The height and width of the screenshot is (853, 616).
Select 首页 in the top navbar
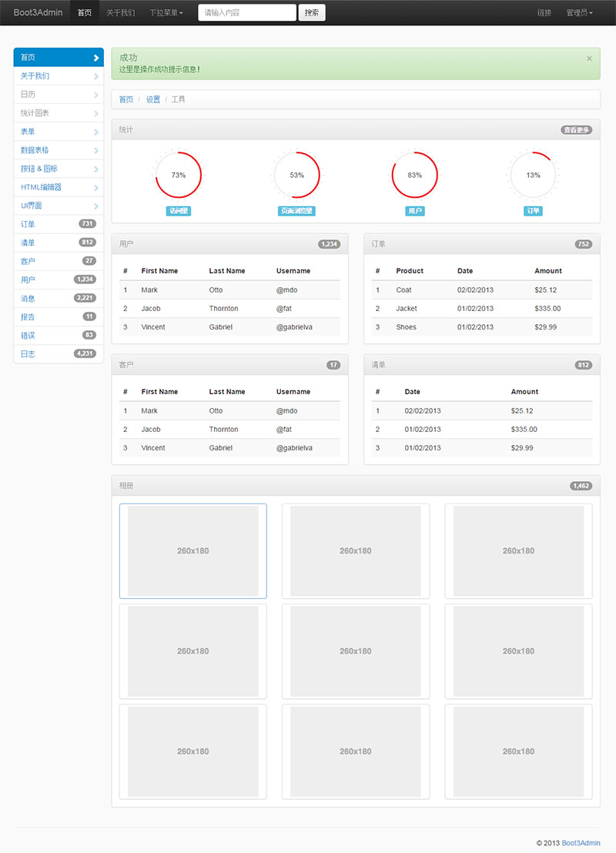tap(84, 12)
